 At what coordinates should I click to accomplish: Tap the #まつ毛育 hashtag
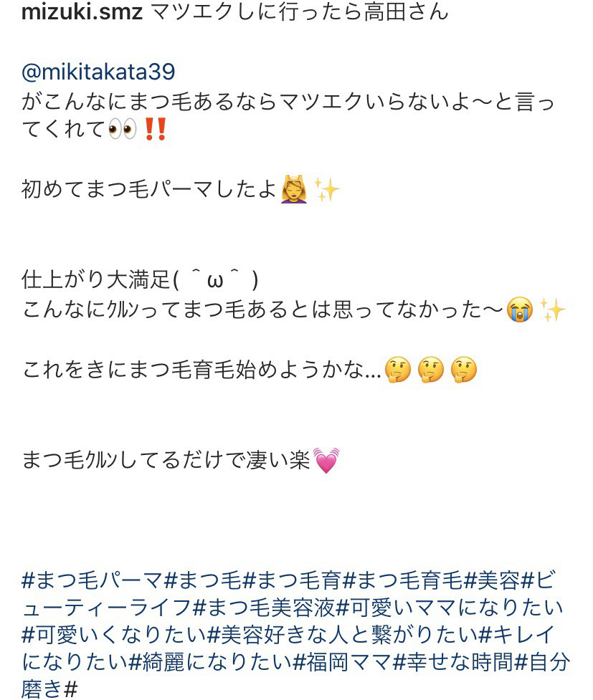[x=293, y=580]
